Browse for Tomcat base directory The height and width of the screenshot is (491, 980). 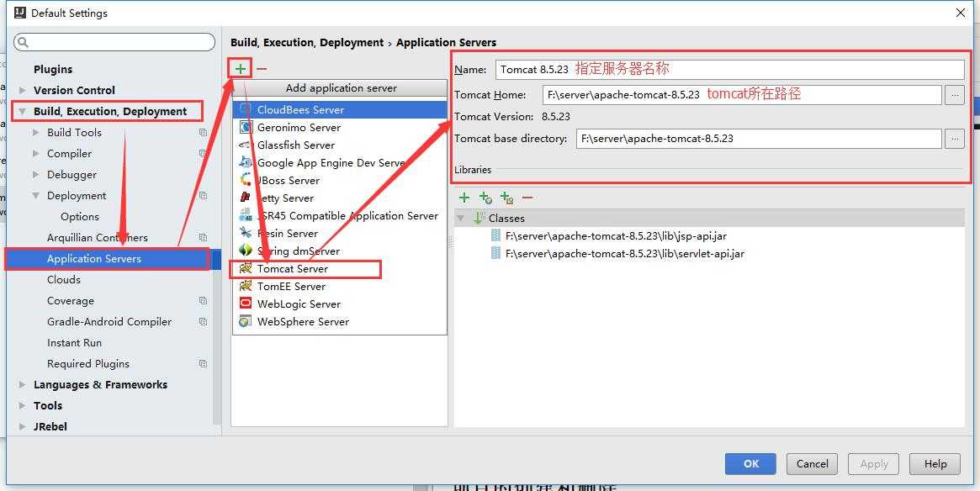[x=955, y=139]
